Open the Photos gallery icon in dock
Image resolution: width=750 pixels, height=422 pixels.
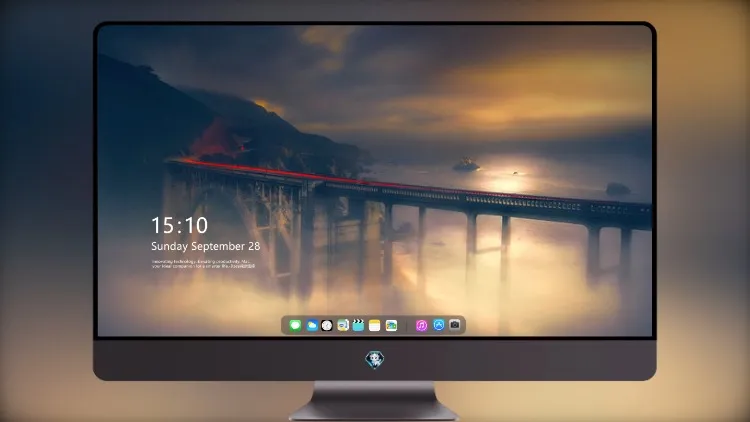click(391, 325)
